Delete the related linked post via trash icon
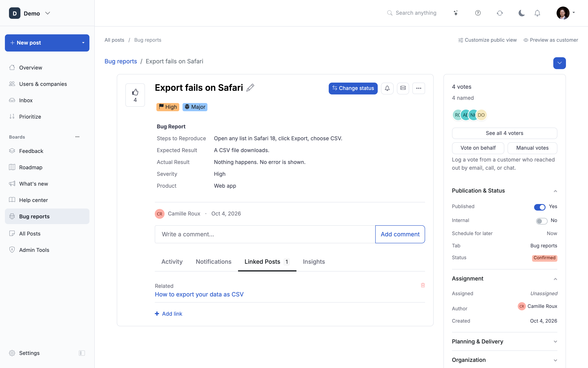The height and width of the screenshot is (368, 588). tap(423, 285)
